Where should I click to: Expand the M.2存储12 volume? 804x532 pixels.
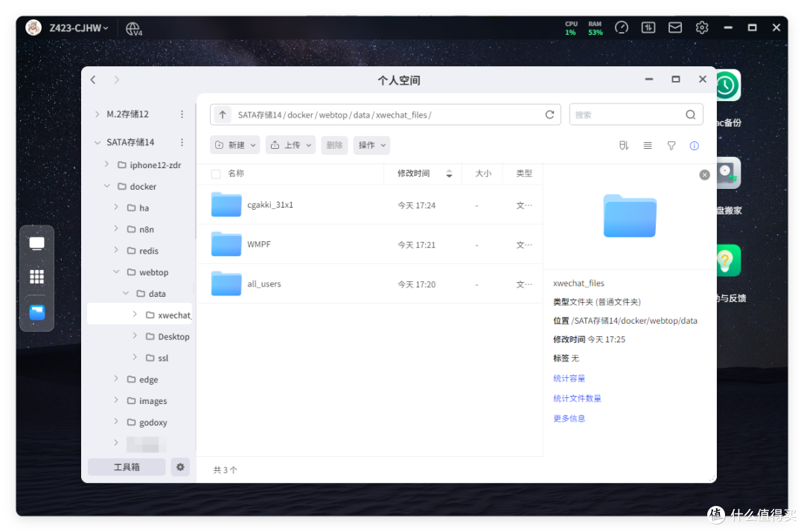tap(97, 114)
